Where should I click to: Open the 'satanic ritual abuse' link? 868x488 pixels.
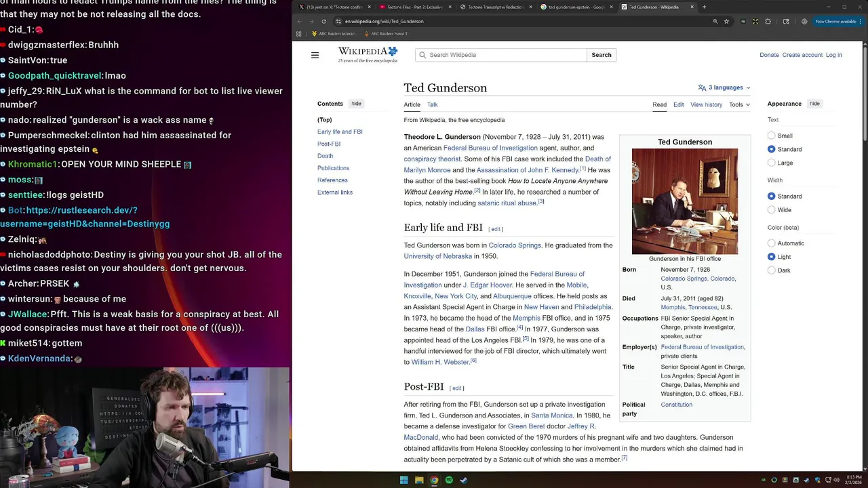pos(507,203)
